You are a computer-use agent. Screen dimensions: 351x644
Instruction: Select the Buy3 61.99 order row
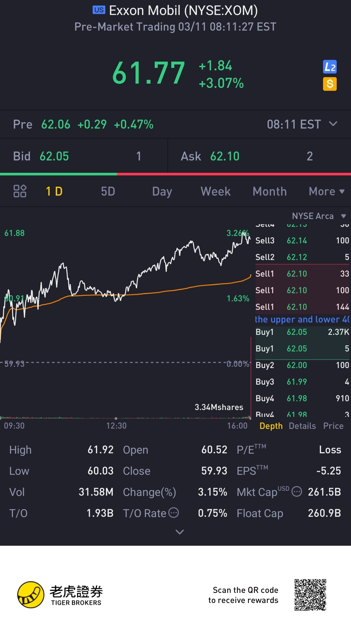(x=302, y=382)
